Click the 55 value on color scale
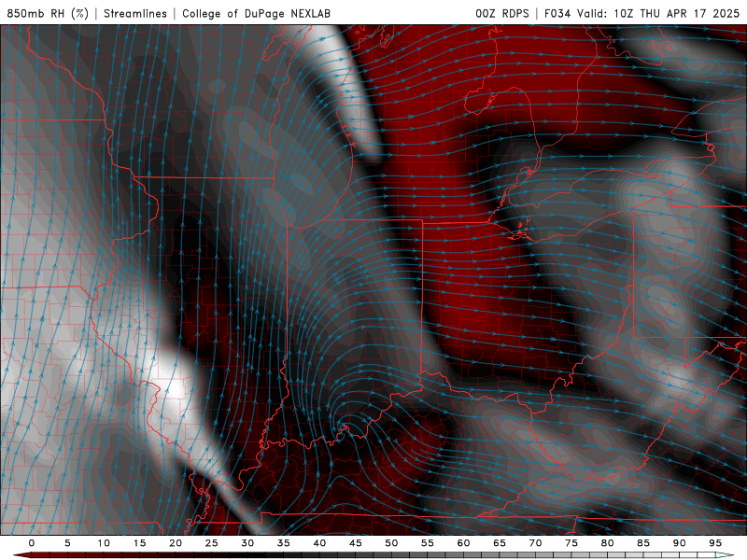The image size is (747, 560). pyautogui.click(x=428, y=543)
